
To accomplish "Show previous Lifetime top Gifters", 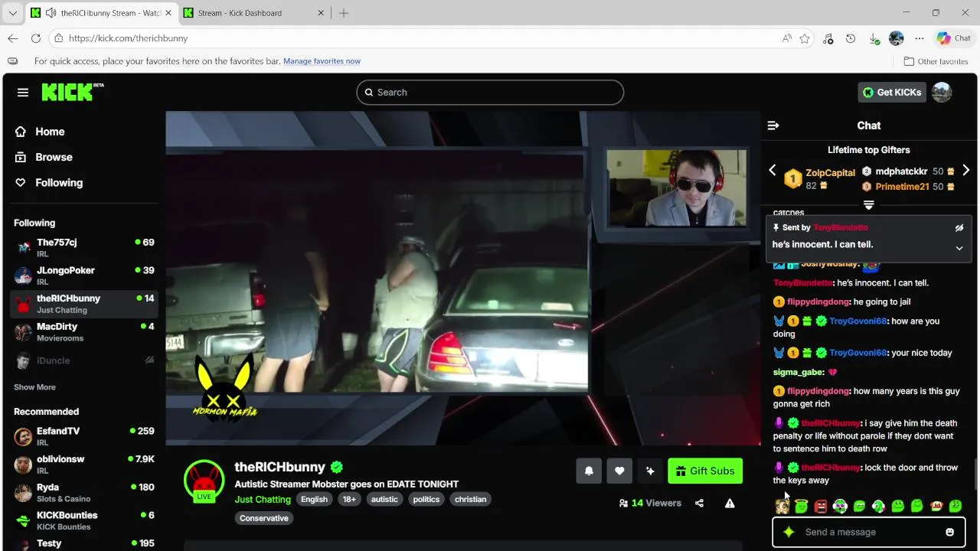I will 773,171.
